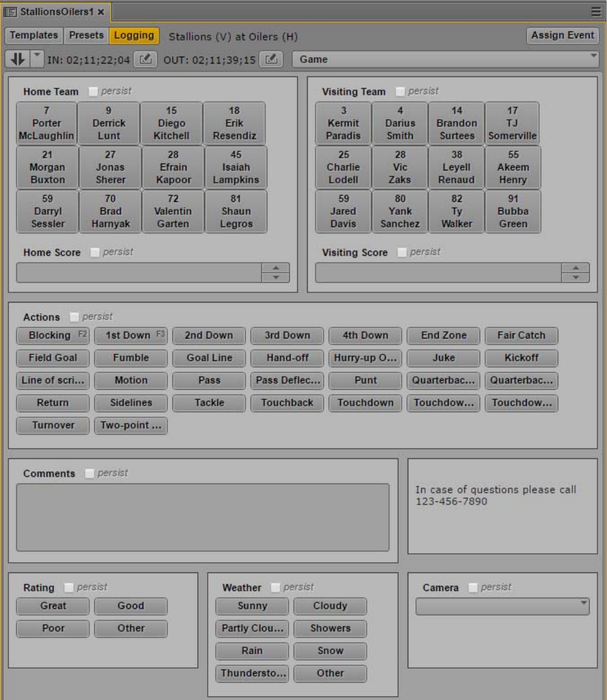The image size is (607, 700).
Task: Check persist for Comments
Action: (x=89, y=473)
